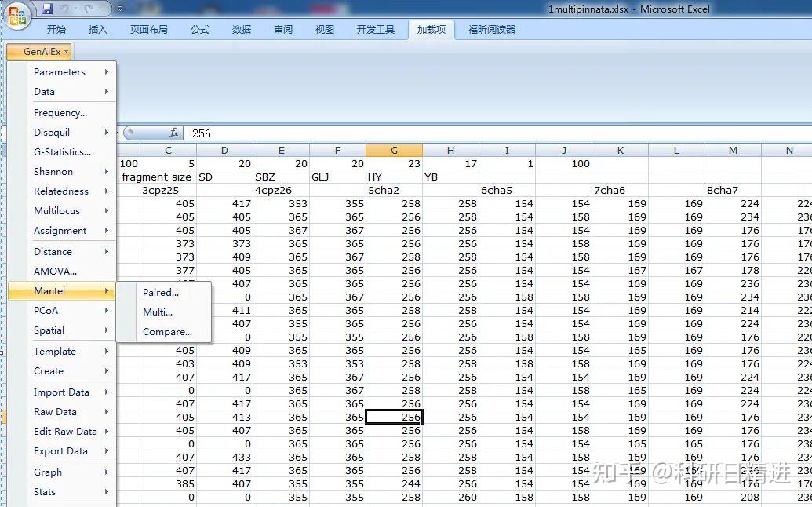Open the AMOVA dialog
This screenshot has height=507, width=812.
(x=54, y=271)
